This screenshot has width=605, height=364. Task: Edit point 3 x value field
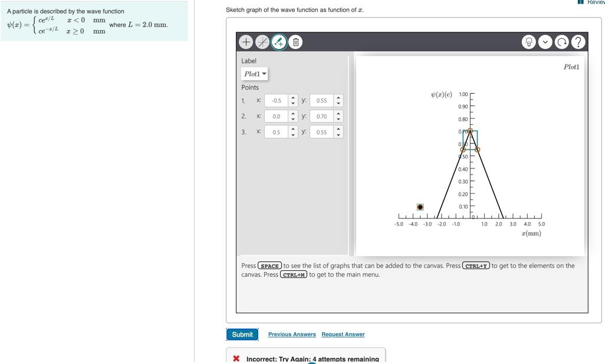(277, 133)
